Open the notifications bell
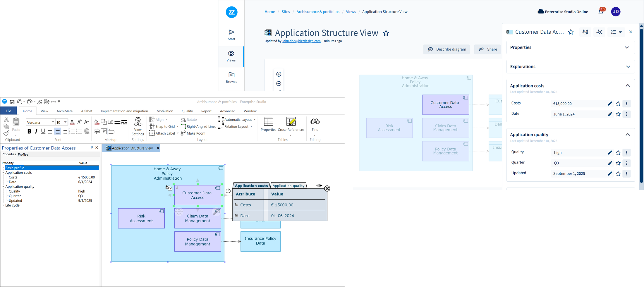Image resolution: width=644 pixels, height=287 pixels. point(601,12)
